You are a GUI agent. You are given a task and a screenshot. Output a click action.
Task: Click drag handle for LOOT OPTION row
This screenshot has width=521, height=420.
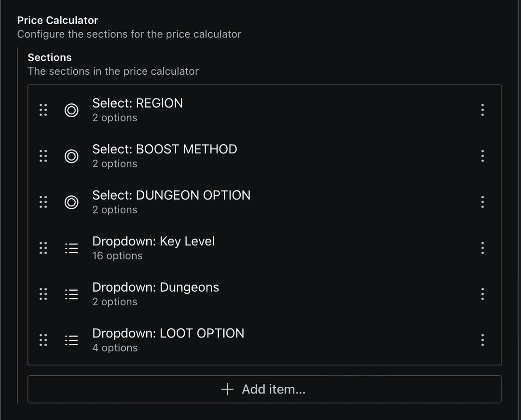coord(43,340)
